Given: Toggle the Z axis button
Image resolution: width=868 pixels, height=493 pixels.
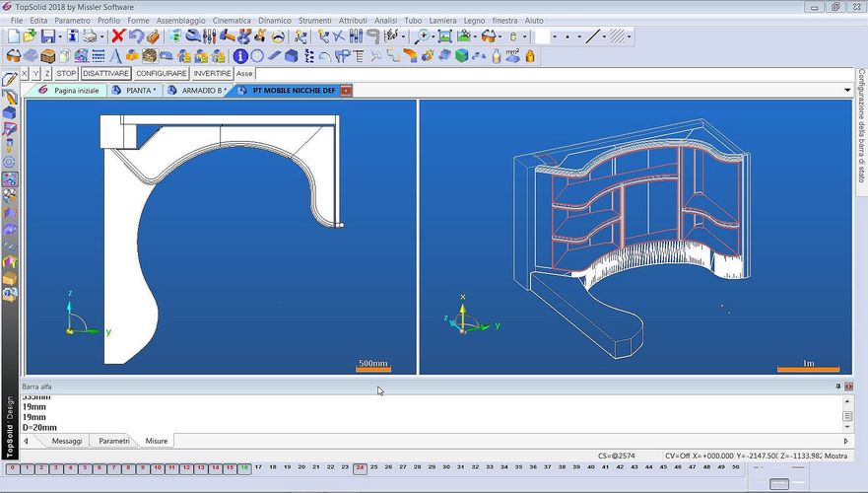Looking at the screenshot, I should pos(47,73).
